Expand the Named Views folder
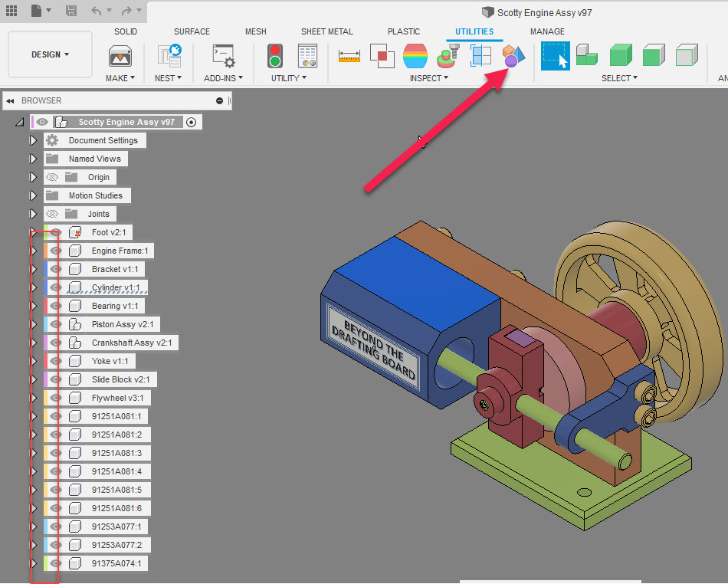The height and width of the screenshot is (584, 728). [32, 159]
